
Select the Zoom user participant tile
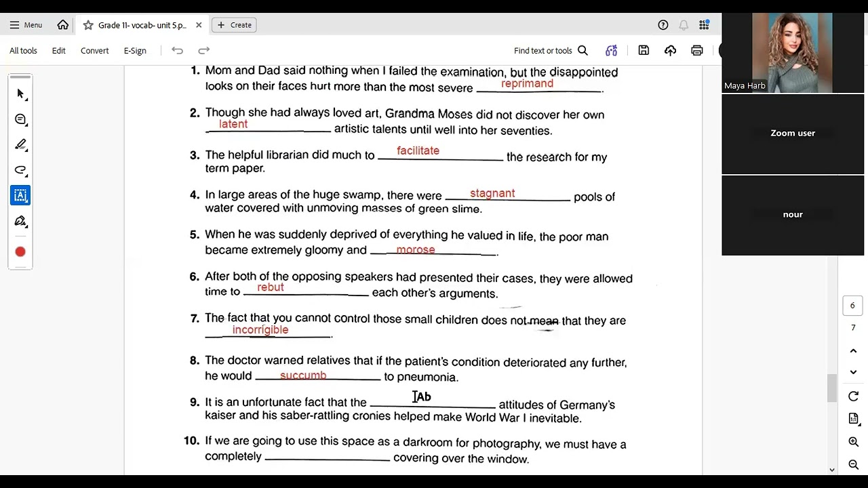click(x=793, y=134)
